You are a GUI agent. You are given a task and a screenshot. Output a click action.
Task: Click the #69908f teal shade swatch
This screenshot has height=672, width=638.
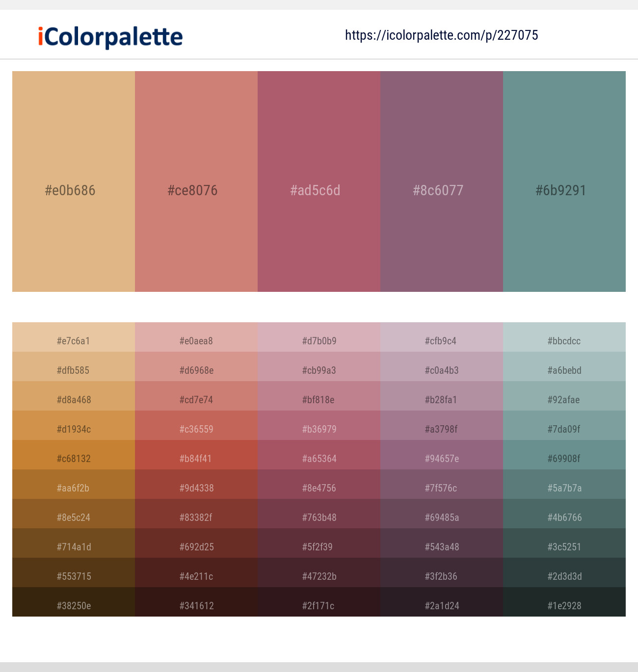(x=564, y=455)
